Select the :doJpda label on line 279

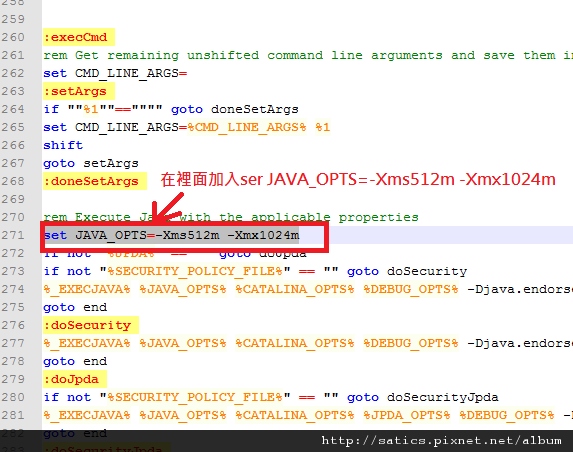coord(75,379)
